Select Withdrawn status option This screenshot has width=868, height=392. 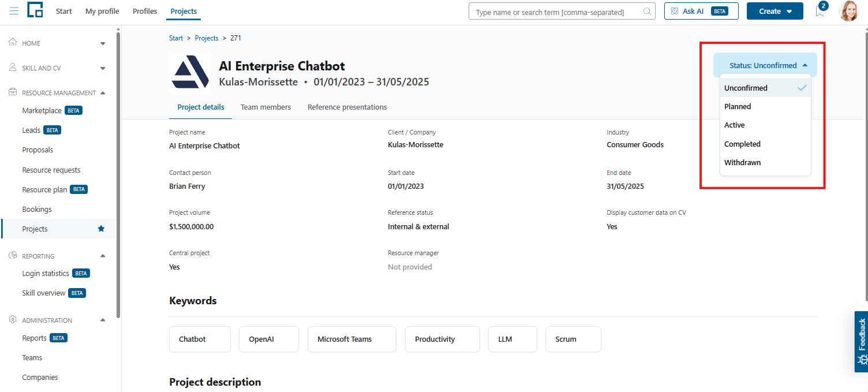[x=765, y=162]
